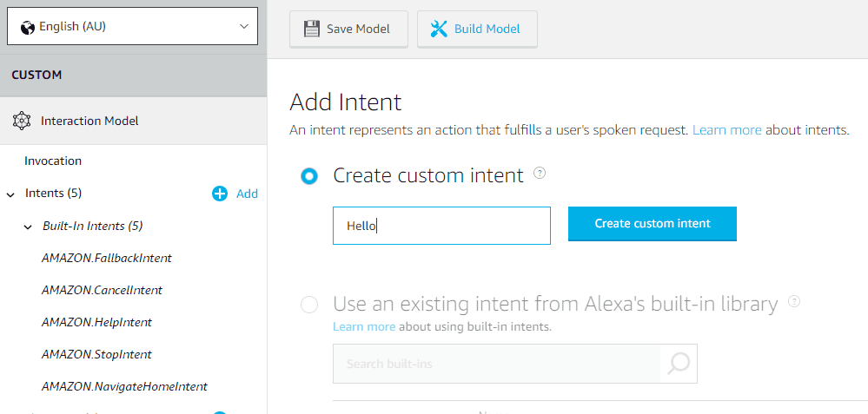Viewport: 868px width, 414px height.
Task: Open the English (AU) language dropdown
Action: click(132, 26)
